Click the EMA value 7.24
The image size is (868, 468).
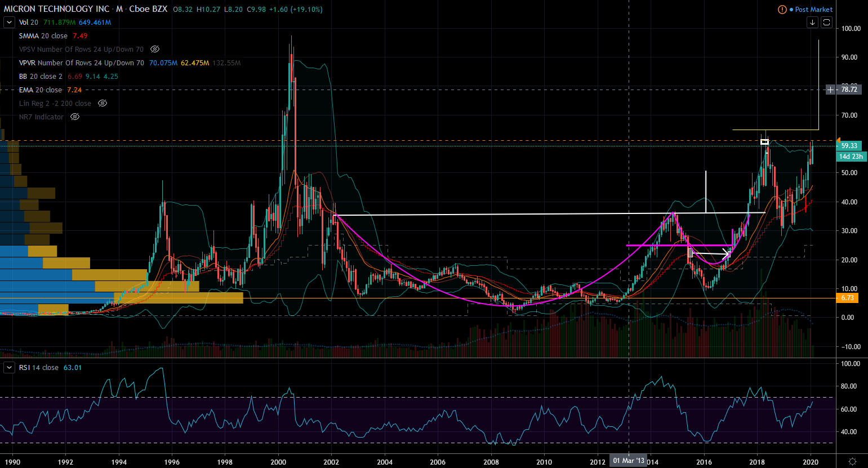(74, 90)
